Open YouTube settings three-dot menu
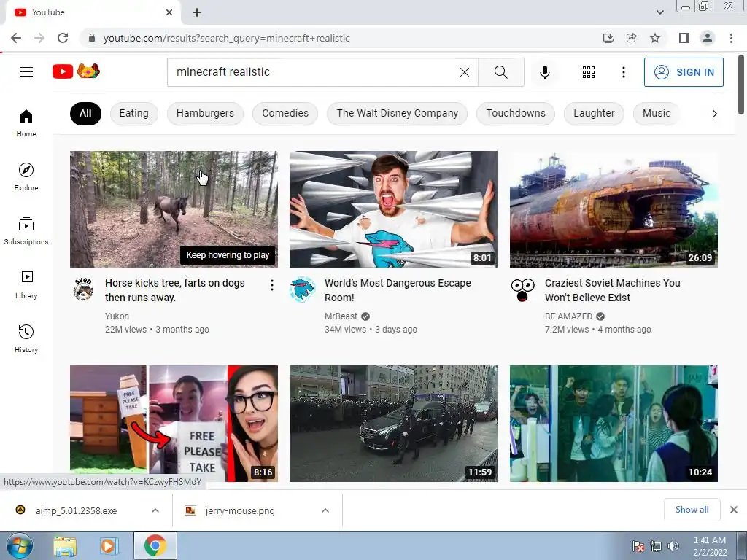 coord(624,72)
